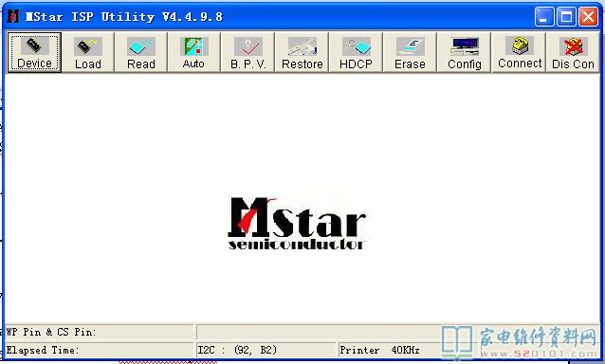605x364 pixels.
Task: Click the I2C (92, B2) status field
Action: (266, 350)
